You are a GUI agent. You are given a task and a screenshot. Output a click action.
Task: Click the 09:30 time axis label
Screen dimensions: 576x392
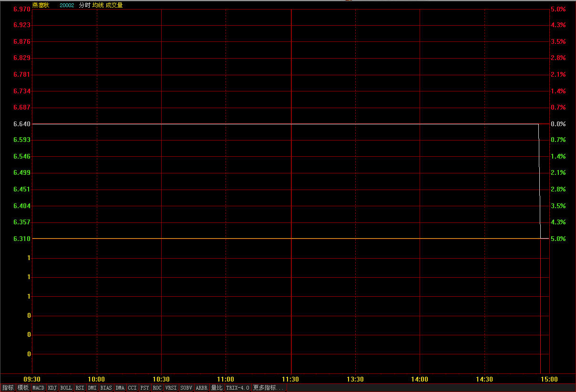(32, 379)
